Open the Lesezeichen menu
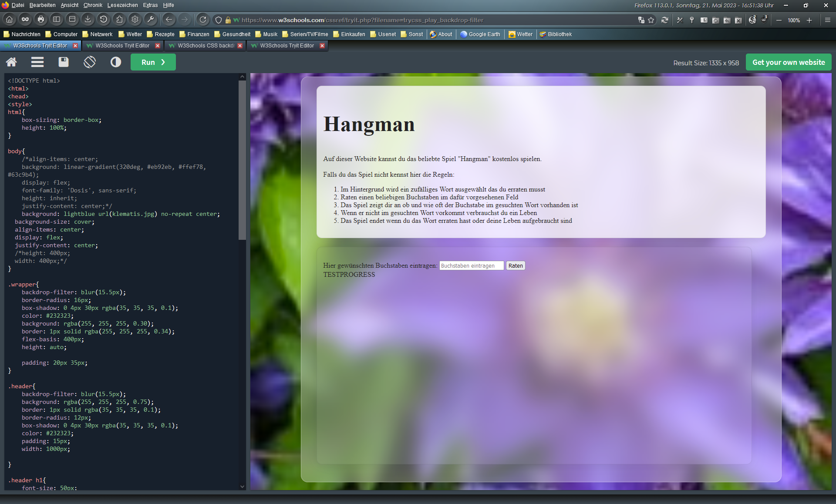This screenshot has height=504, width=836. click(122, 5)
